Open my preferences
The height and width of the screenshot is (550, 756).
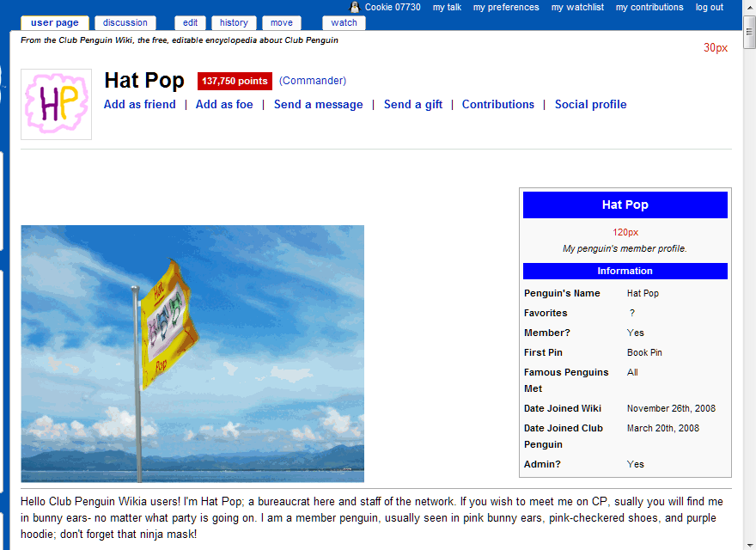(506, 7)
